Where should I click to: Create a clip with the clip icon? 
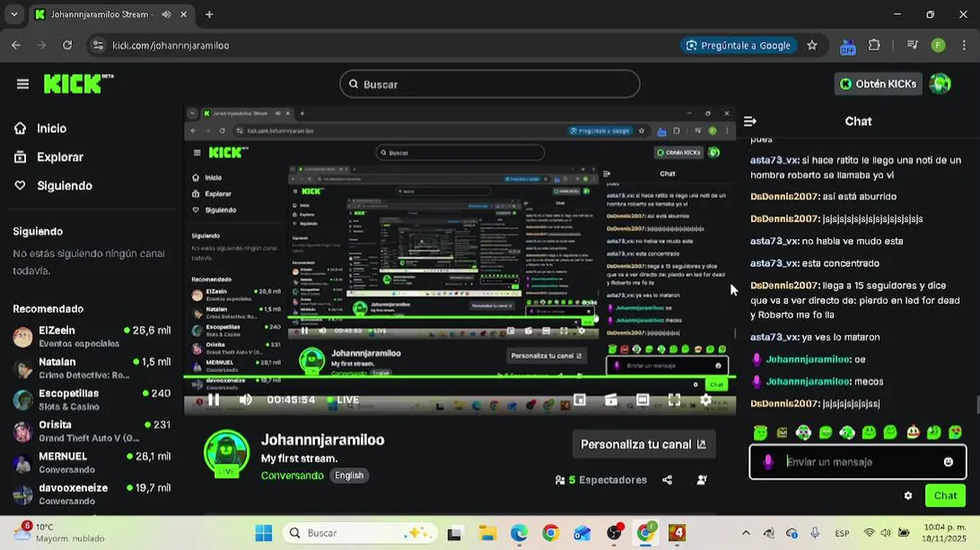(x=611, y=400)
